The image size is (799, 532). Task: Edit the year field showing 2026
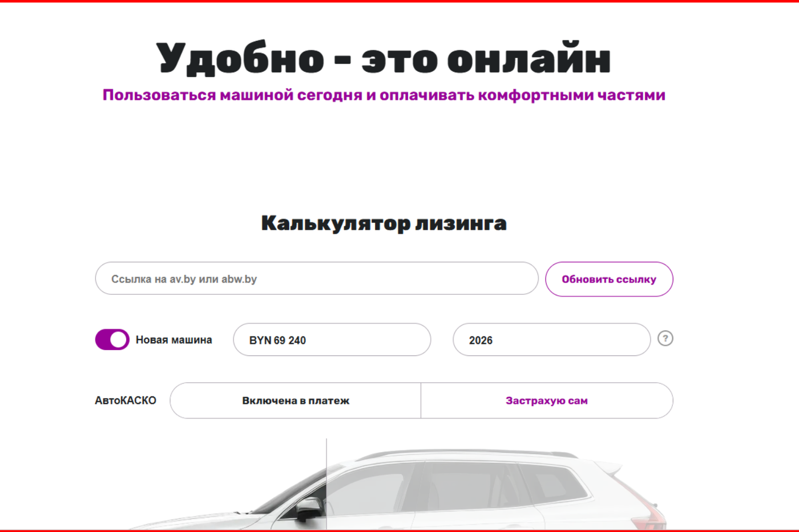coord(551,340)
